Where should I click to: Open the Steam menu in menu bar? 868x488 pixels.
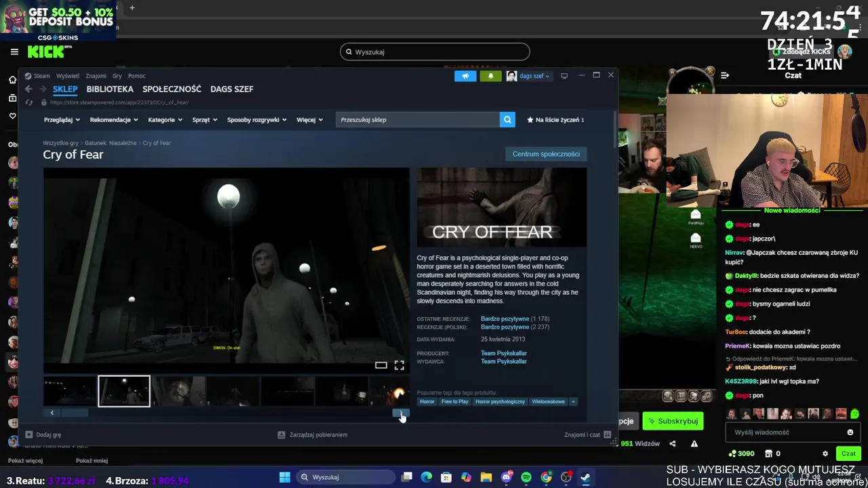point(42,76)
